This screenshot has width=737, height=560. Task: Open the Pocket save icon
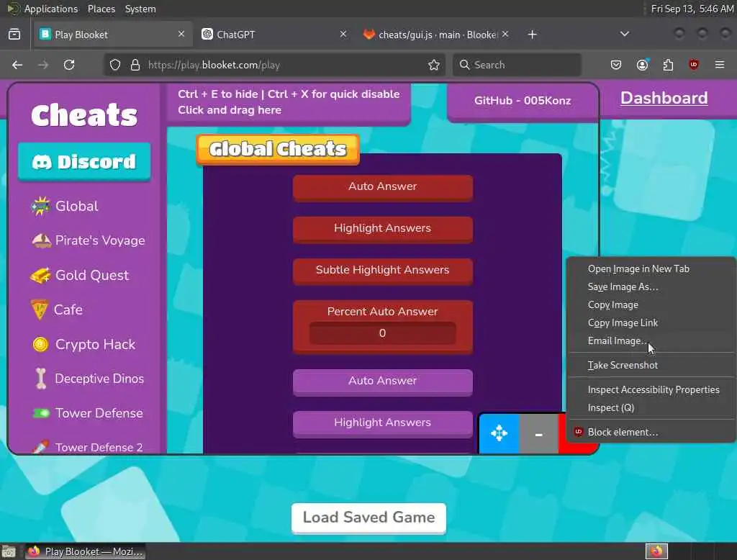click(x=616, y=65)
